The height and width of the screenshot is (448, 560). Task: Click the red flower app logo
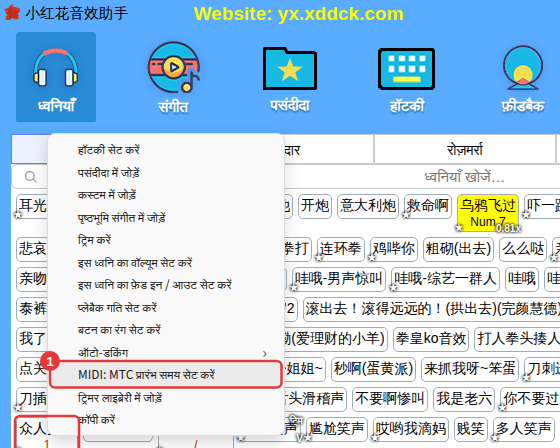12,13
